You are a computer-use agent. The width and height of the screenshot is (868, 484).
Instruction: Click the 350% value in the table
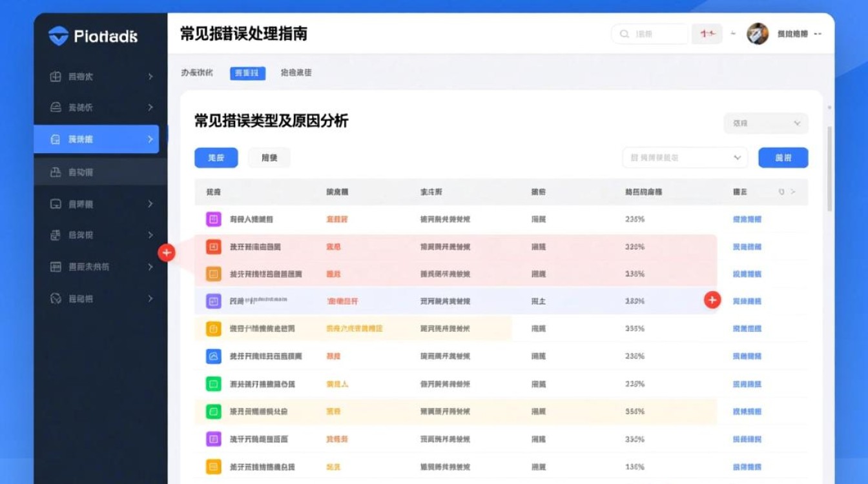click(635, 439)
